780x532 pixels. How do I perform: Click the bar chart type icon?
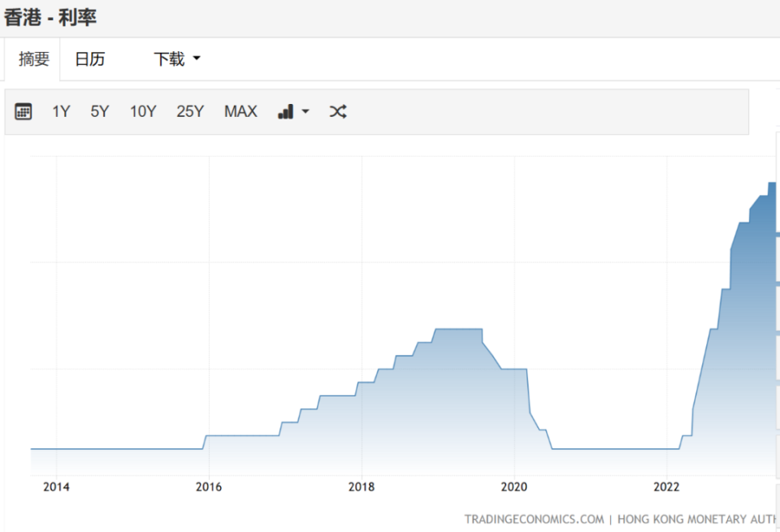285,111
